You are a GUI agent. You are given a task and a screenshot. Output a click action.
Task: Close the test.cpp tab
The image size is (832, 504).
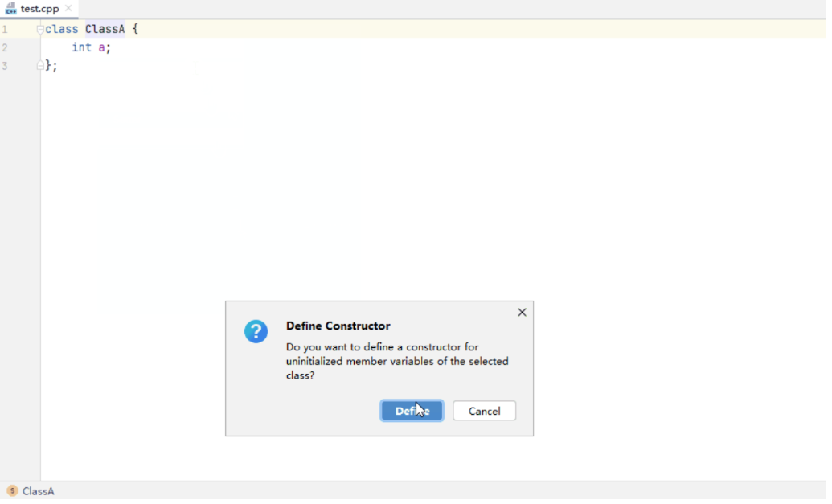[x=69, y=9]
